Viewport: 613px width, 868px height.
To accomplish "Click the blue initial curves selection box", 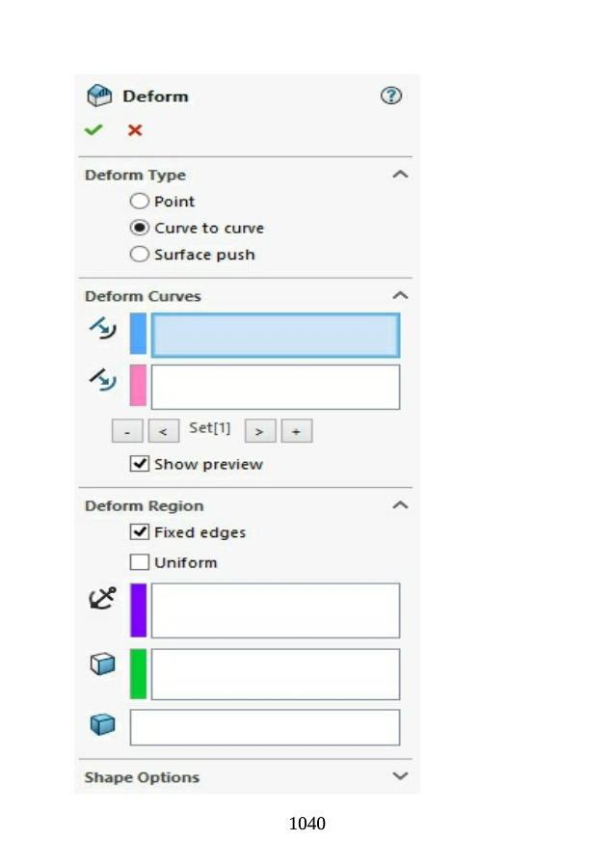I will click(275, 336).
